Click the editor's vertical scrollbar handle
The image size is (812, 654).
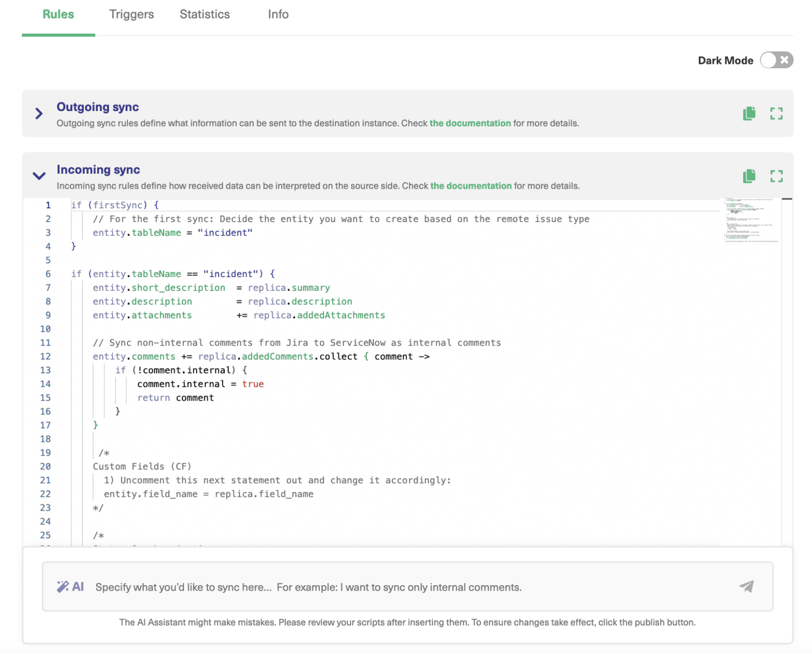point(787,199)
